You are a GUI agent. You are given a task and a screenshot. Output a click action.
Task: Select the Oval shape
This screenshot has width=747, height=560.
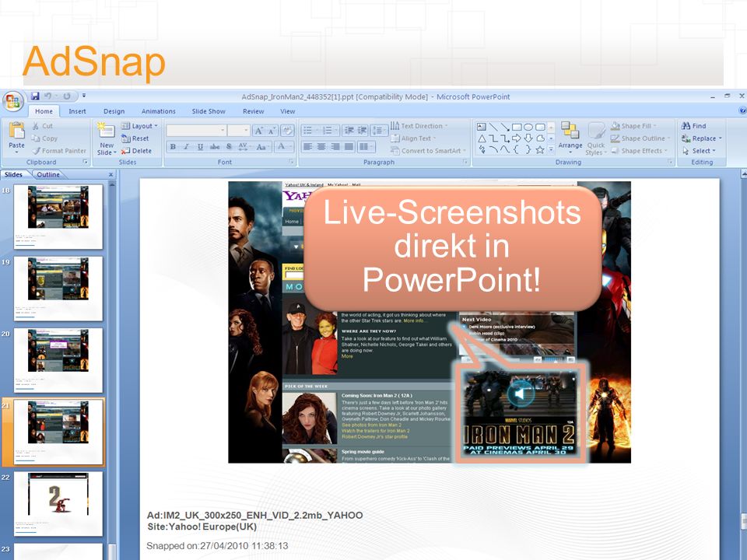tap(528, 127)
